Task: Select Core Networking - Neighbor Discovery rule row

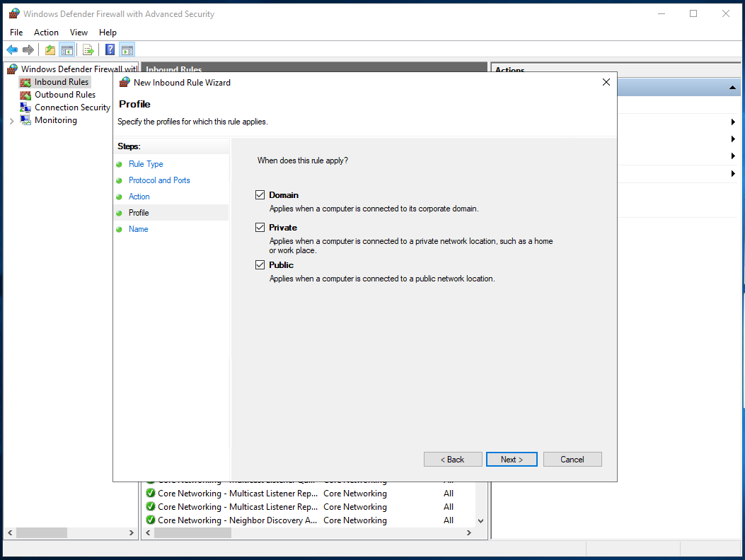Action: [310, 520]
